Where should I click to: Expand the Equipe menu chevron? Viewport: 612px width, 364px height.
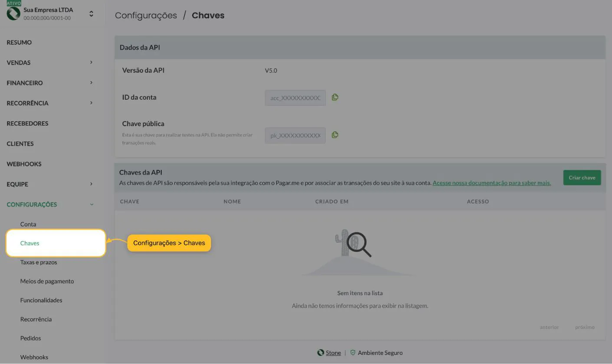pyautogui.click(x=91, y=184)
